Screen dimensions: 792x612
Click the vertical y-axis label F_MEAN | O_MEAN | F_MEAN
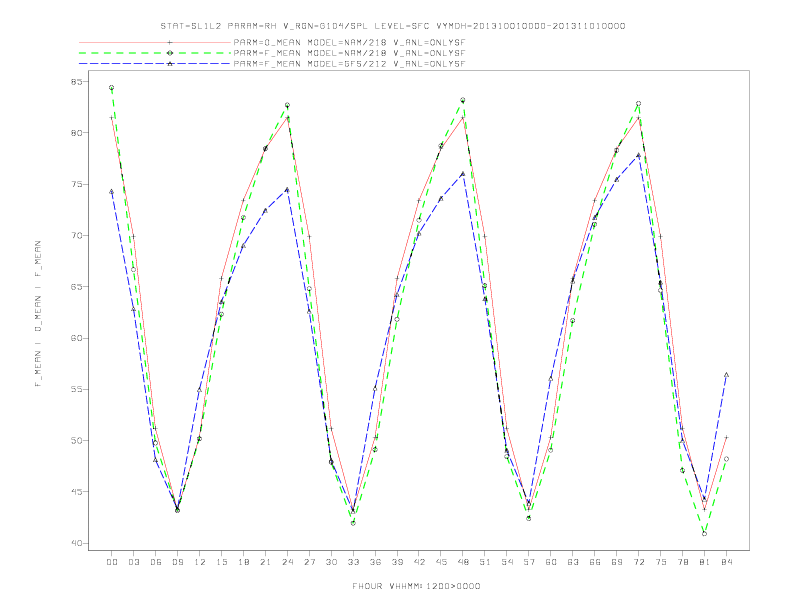click(x=38, y=314)
